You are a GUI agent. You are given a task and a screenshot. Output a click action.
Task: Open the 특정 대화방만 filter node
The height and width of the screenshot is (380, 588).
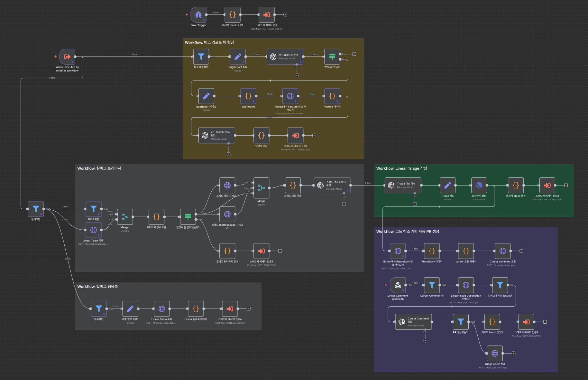tap(201, 57)
